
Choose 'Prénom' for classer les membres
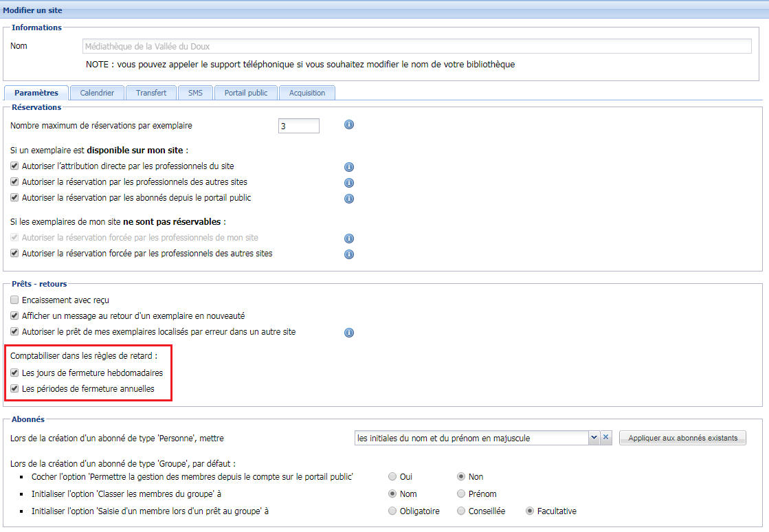461,494
